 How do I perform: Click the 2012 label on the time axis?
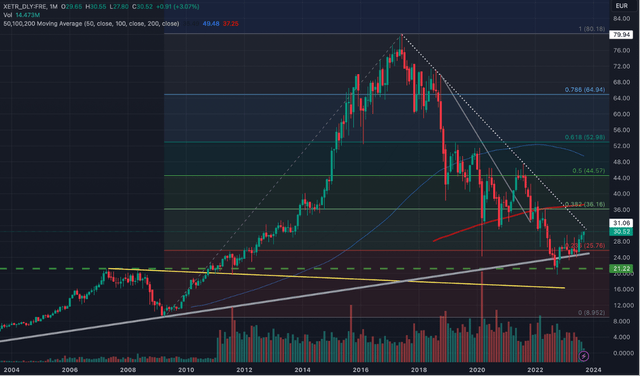[244, 369]
